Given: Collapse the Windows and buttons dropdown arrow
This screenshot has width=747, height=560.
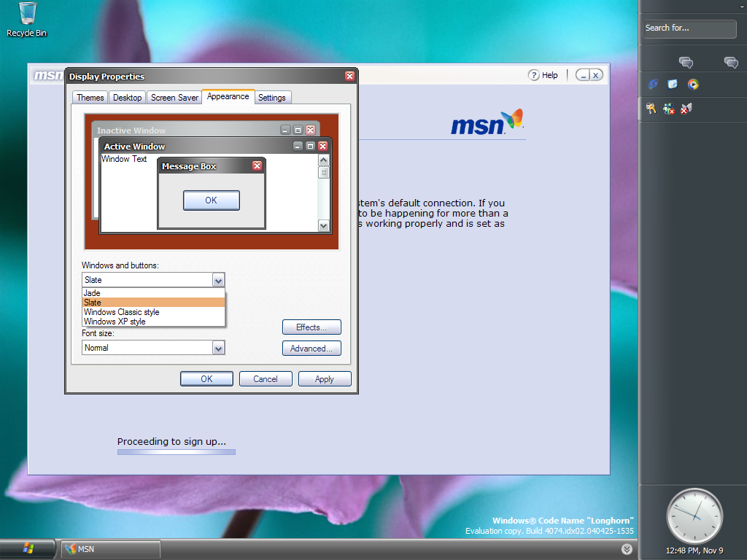Looking at the screenshot, I should [x=217, y=280].
